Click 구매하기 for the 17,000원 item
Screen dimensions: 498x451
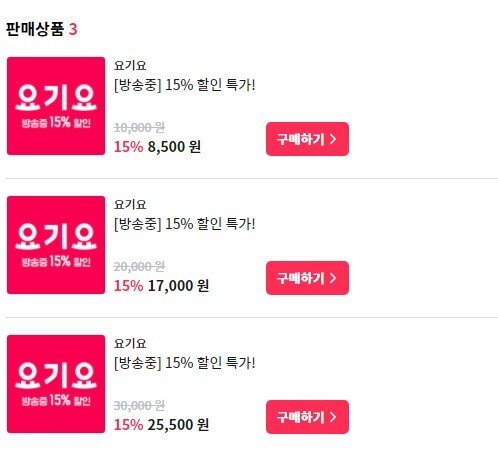coord(307,278)
